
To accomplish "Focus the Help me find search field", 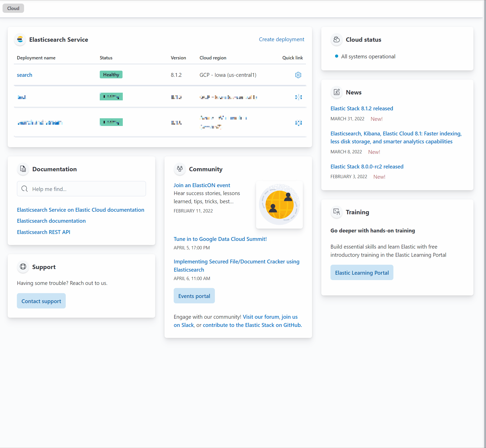I will tap(81, 189).
